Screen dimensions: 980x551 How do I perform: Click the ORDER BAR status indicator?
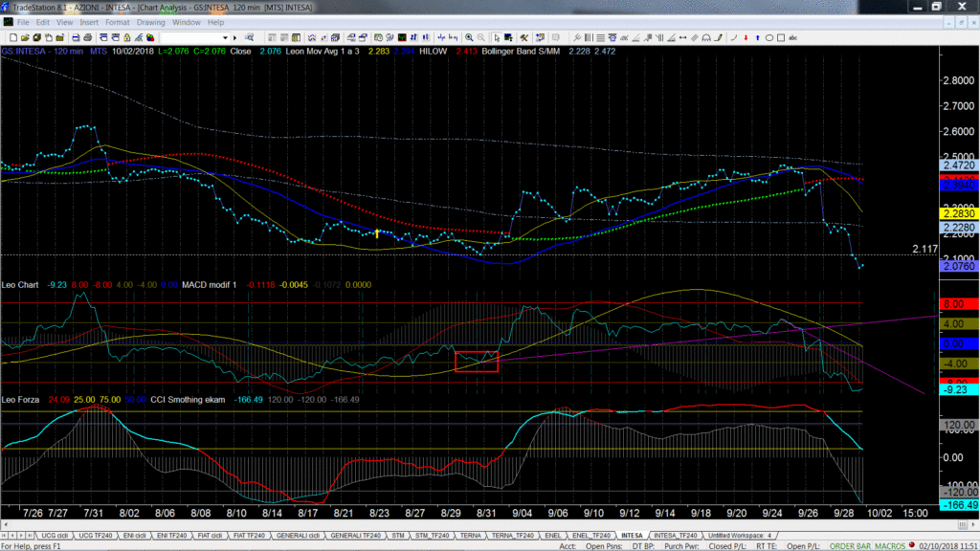coord(850,546)
